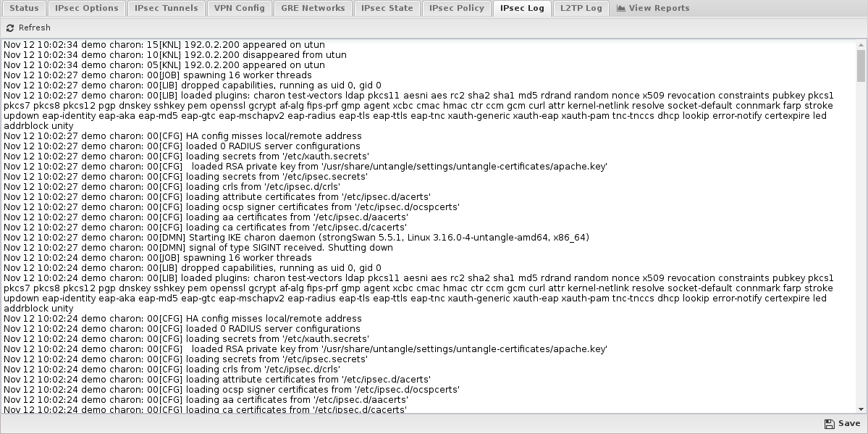
Task: Click 10:02:27 'loaded RSA private key' line
Action: tap(306, 167)
